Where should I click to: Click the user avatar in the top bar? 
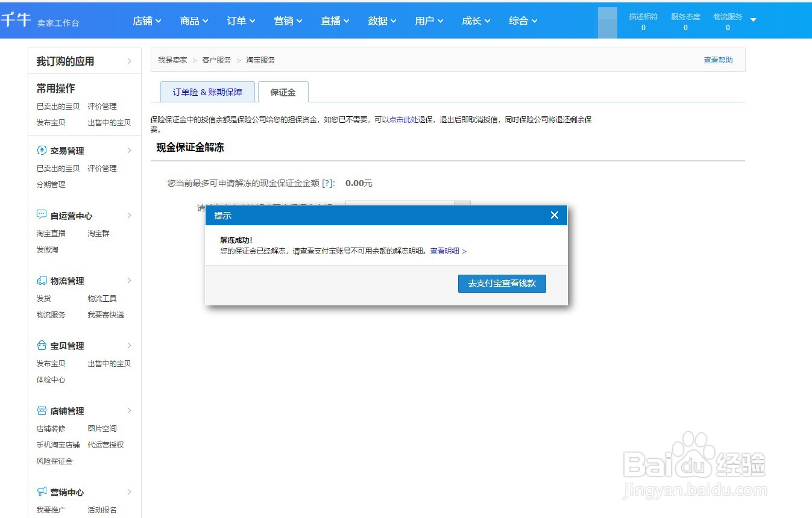(608, 23)
